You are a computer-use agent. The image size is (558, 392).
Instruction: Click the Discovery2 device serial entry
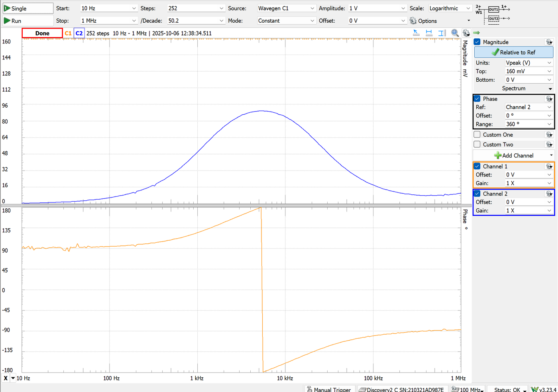[x=401, y=389]
